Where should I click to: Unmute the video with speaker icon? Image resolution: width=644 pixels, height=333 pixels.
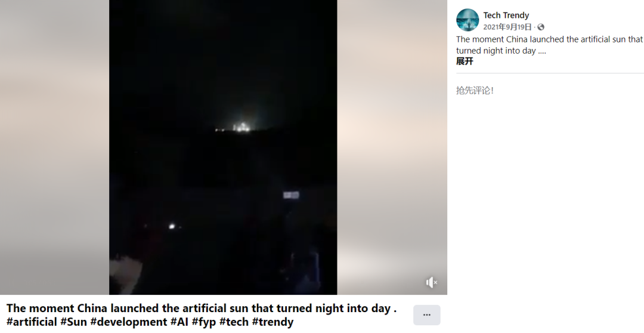pyautogui.click(x=431, y=282)
